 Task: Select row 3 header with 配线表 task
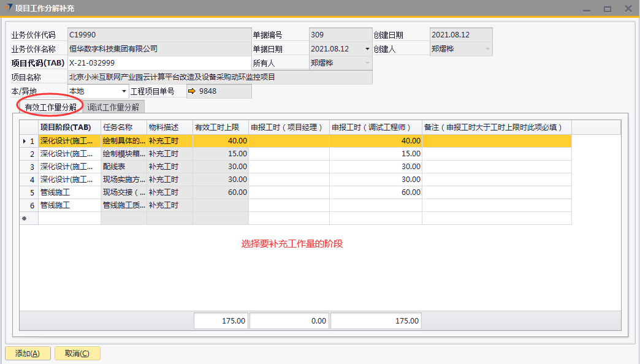pyautogui.click(x=29, y=167)
